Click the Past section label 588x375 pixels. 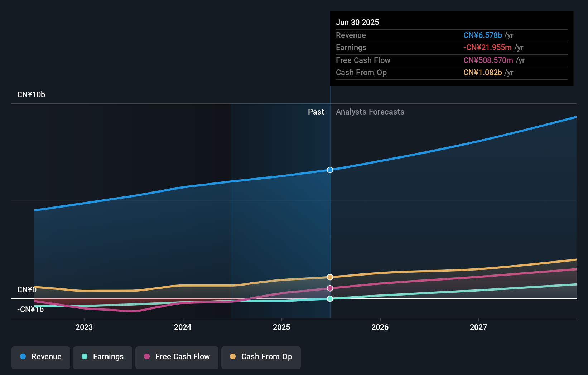click(x=316, y=112)
